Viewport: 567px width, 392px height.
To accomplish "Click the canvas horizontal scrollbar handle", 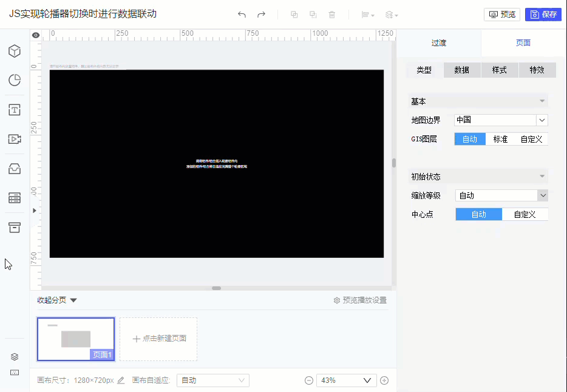I will pos(216,288).
